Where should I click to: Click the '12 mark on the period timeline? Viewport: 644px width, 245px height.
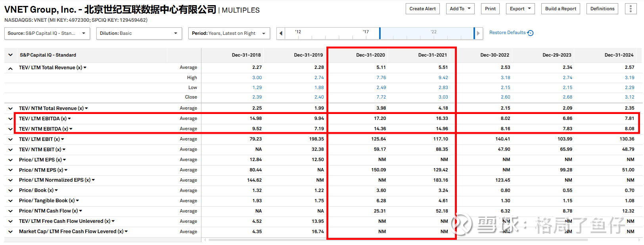tap(298, 32)
